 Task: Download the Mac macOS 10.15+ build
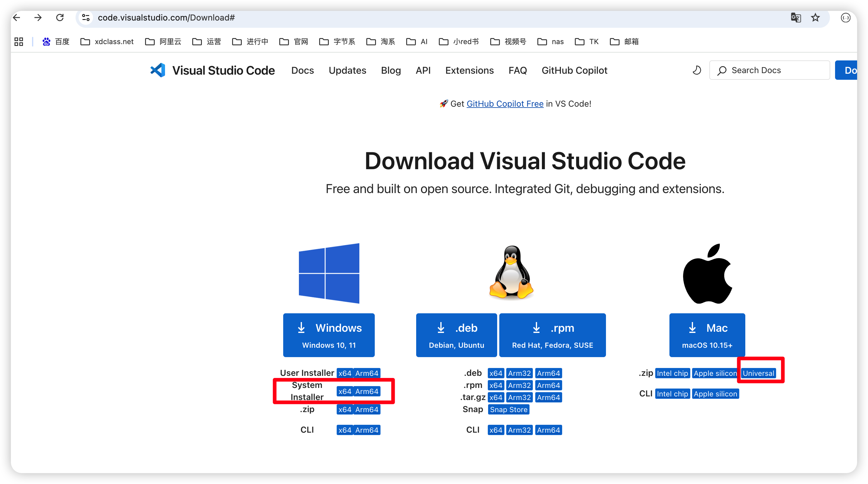pos(707,335)
